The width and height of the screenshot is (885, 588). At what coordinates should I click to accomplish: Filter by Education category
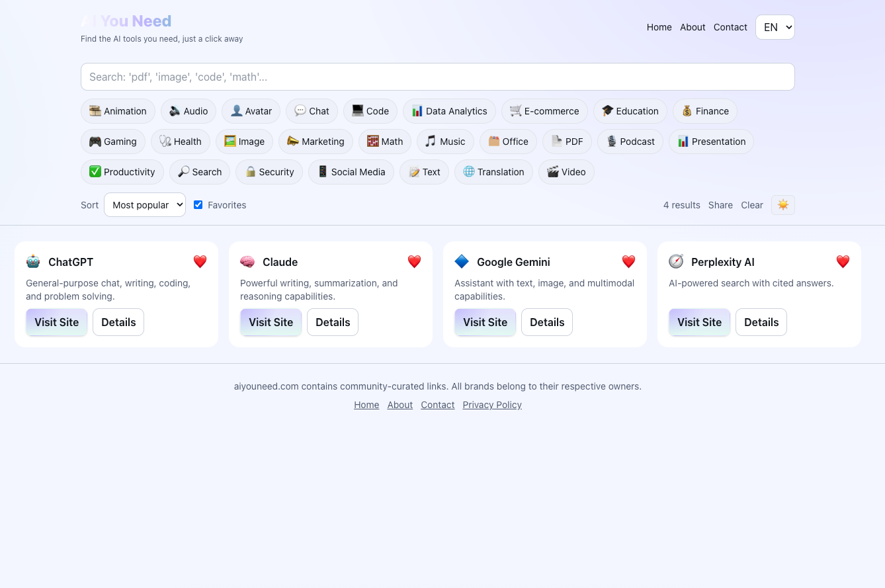click(x=630, y=111)
